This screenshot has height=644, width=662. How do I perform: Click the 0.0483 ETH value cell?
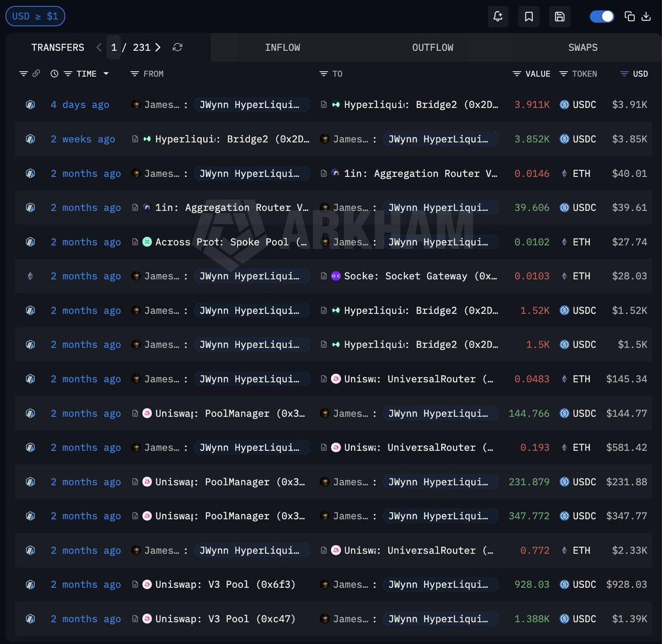(532, 379)
